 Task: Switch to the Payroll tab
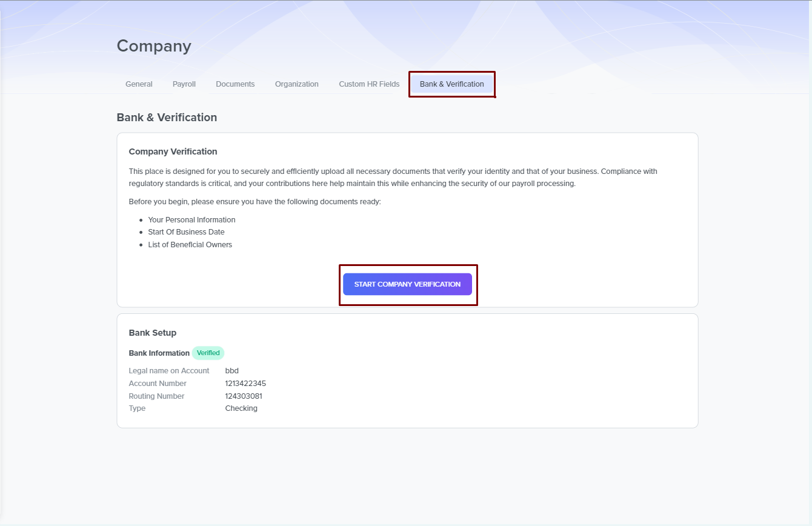coord(184,84)
